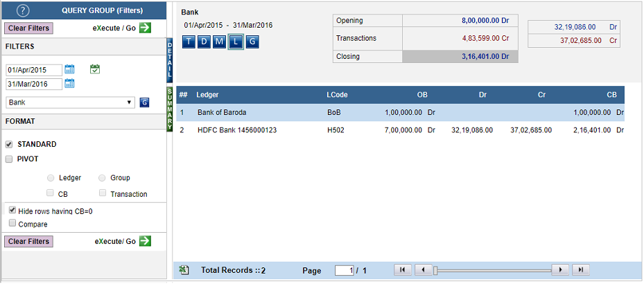Select the Group radio button

[x=102, y=178]
